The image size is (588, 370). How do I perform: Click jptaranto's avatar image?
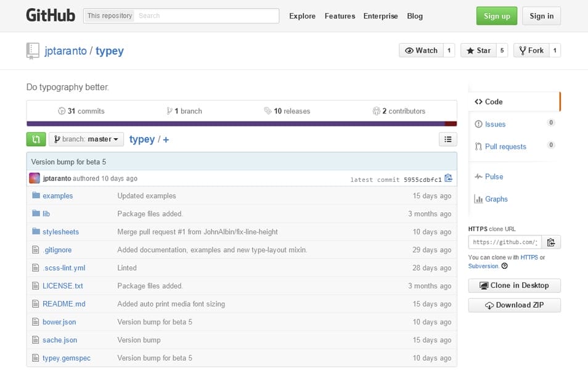click(35, 178)
